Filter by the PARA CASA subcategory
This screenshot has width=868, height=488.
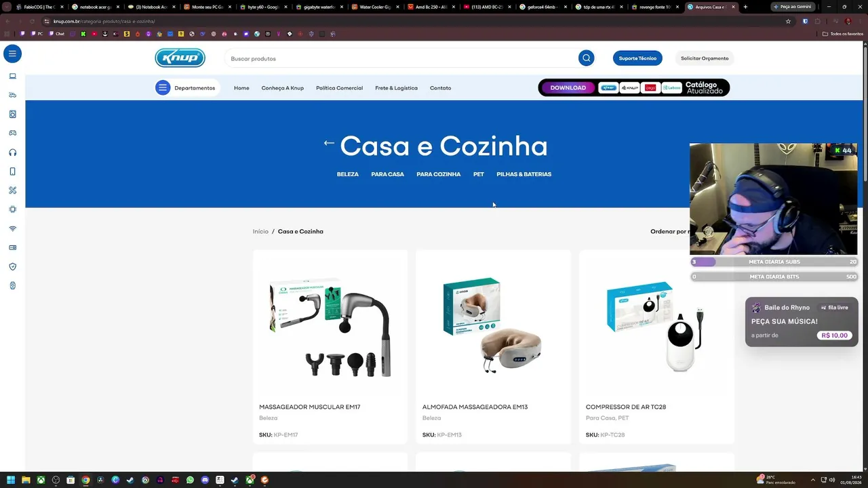tap(387, 174)
